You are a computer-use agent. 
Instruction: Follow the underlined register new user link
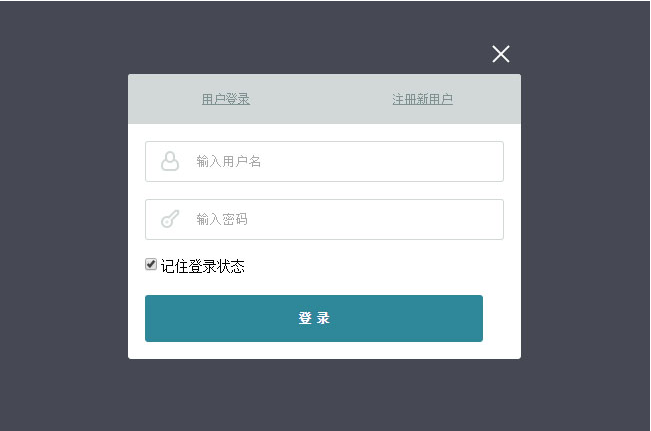(422, 99)
